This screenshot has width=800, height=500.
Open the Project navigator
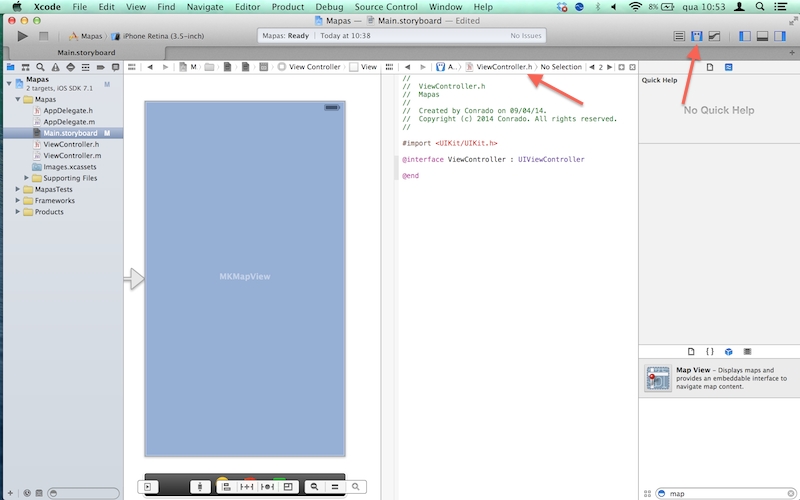(10, 67)
